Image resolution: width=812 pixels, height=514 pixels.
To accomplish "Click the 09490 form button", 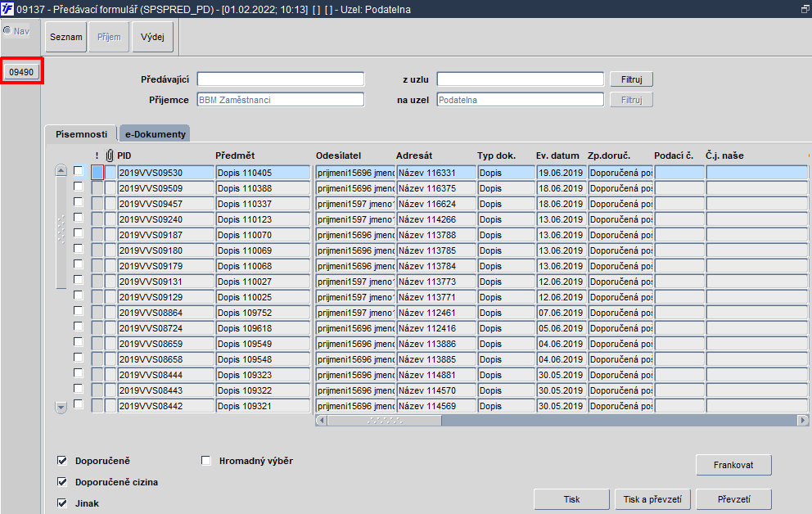I will (x=21, y=72).
